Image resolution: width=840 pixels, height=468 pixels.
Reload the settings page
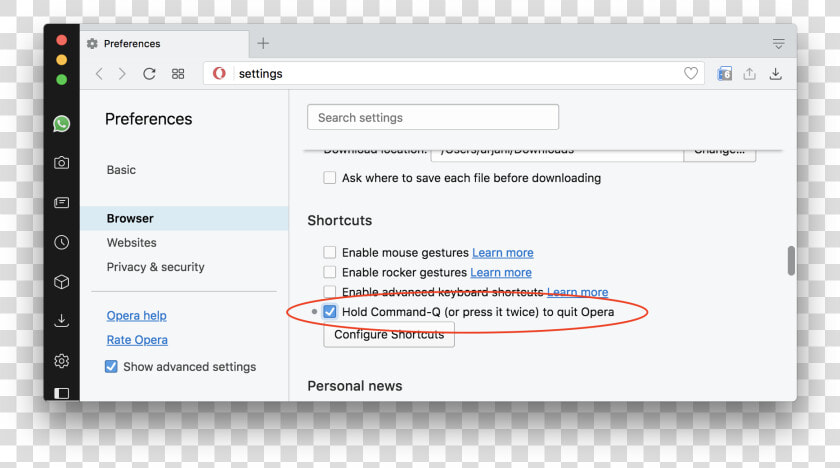149,73
